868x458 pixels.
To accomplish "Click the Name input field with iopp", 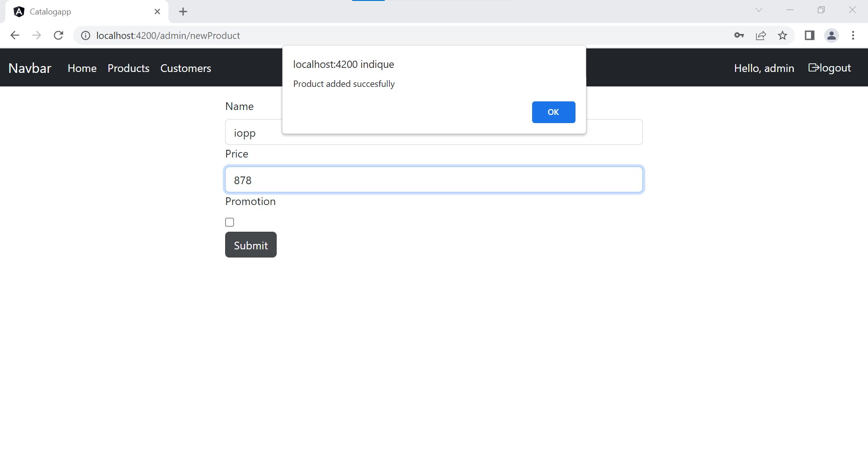I will (x=434, y=132).
